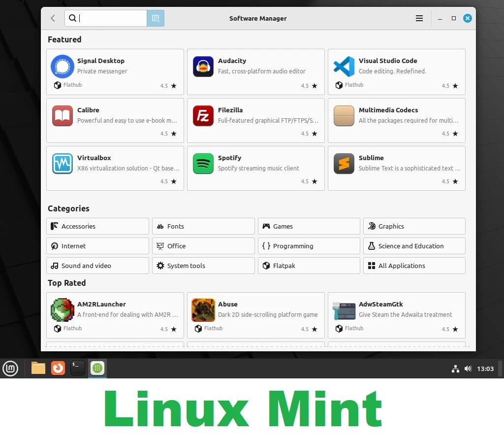Click the Linux Mint menu button
Image resolution: width=504 pixels, height=440 pixels.
point(10,368)
